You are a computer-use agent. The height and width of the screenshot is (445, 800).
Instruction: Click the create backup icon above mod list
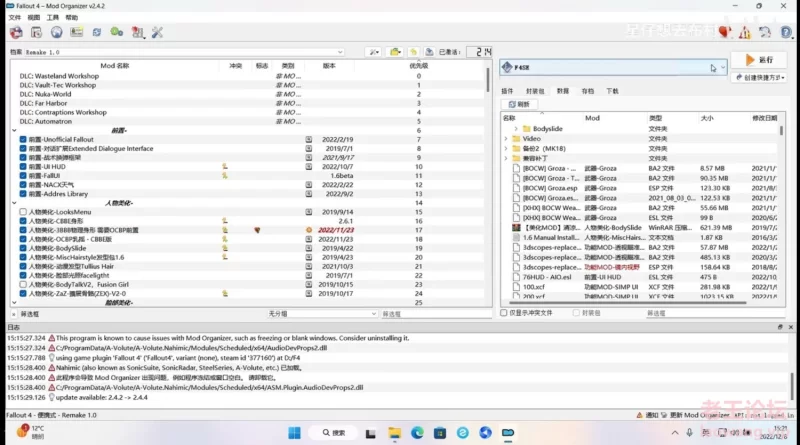(430, 52)
